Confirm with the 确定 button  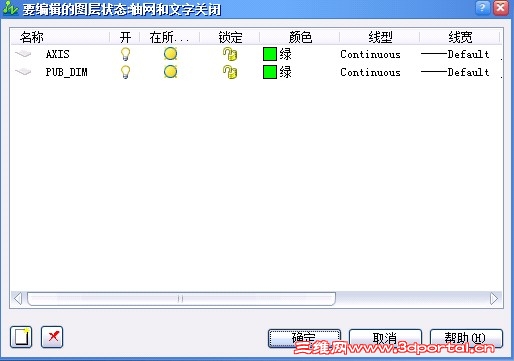coord(304,338)
